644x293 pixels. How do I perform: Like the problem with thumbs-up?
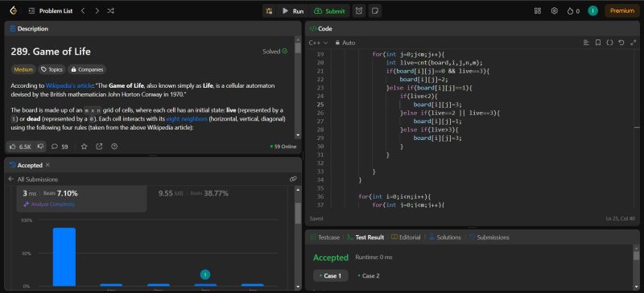(x=19, y=146)
